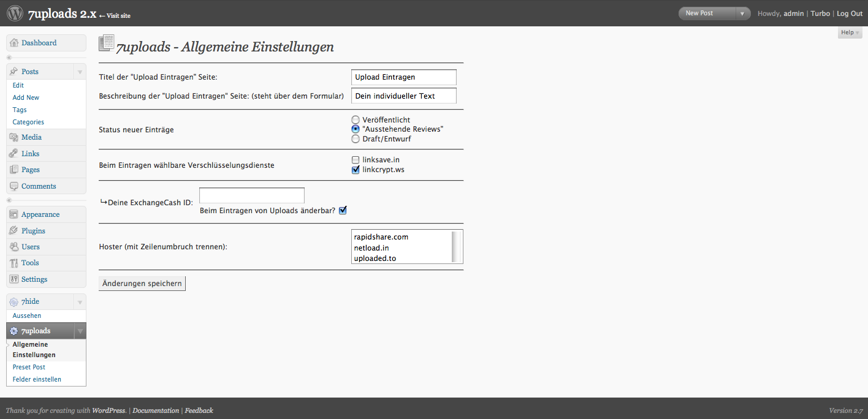Click the 7uploads 2.x site title
The image size is (868, 419).
click(62, 13)
